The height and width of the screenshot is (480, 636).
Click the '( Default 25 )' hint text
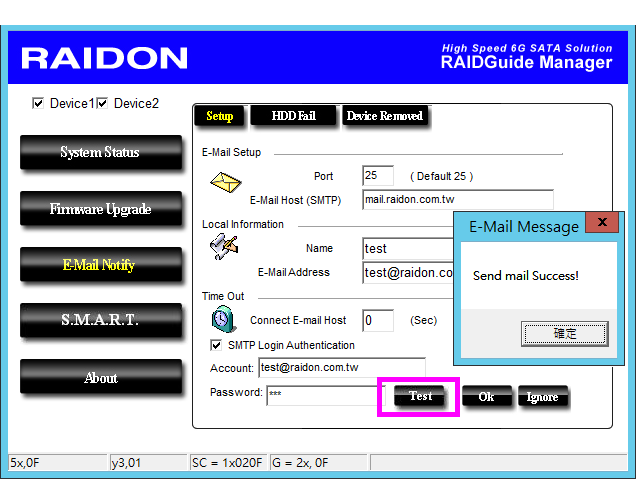[441, 176]
